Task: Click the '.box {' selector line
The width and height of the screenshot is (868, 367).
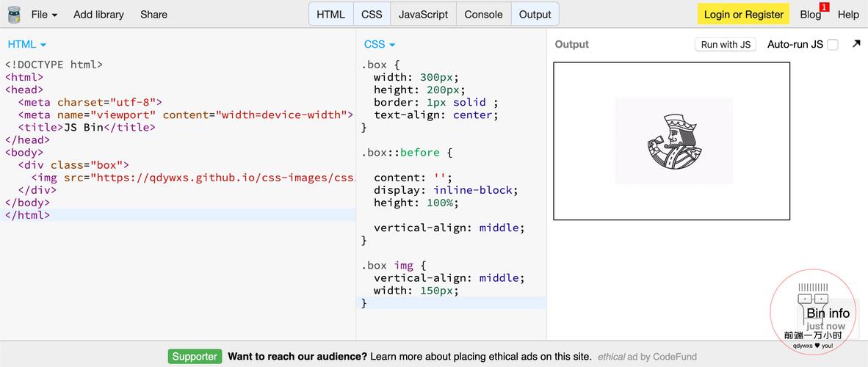Action: click(379, 64)
